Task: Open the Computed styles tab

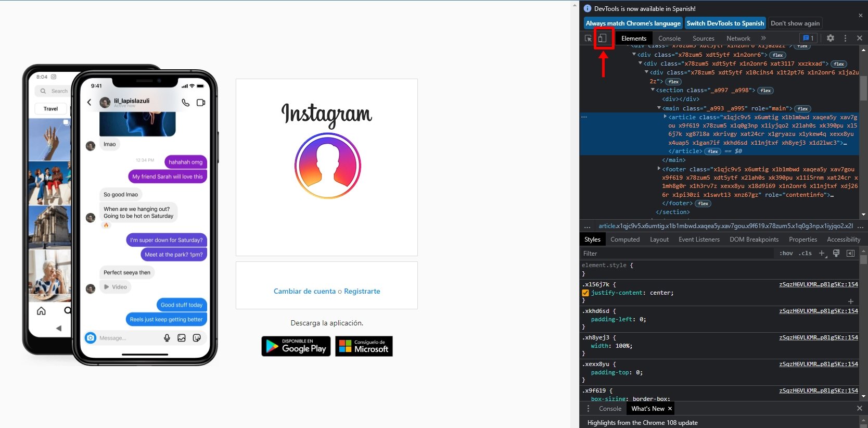Action: (625, 240)
